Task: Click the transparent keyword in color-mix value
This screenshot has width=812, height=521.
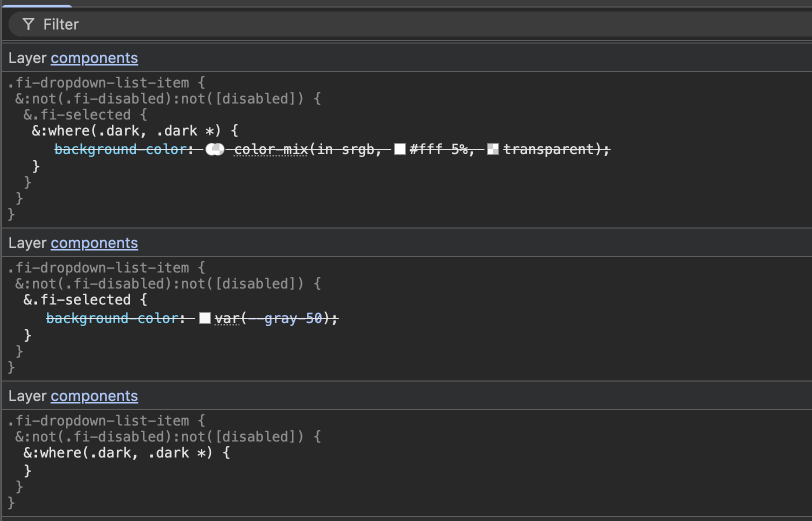Action: (x=550, y=149)
